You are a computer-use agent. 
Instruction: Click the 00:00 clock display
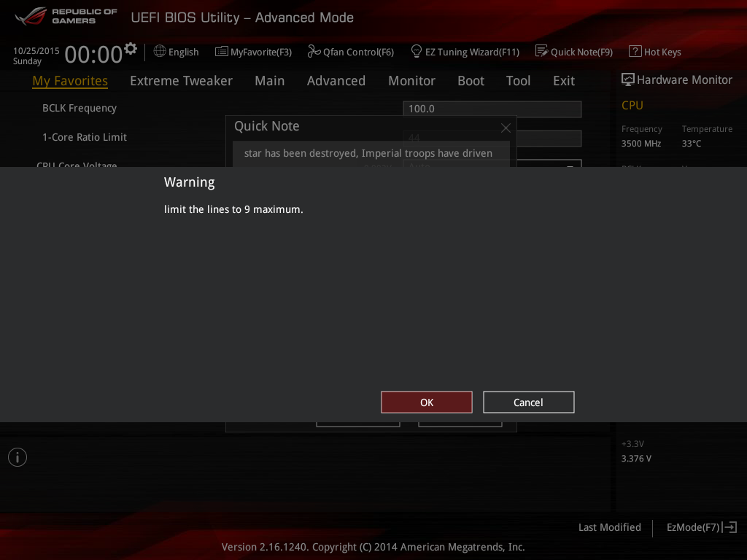(x=93, y=54)
